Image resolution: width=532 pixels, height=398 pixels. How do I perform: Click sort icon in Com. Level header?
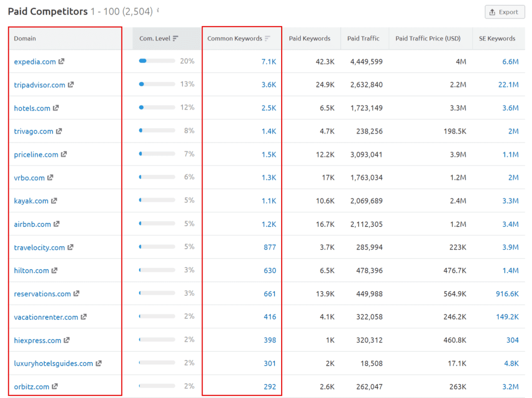[x=176, y=38]
